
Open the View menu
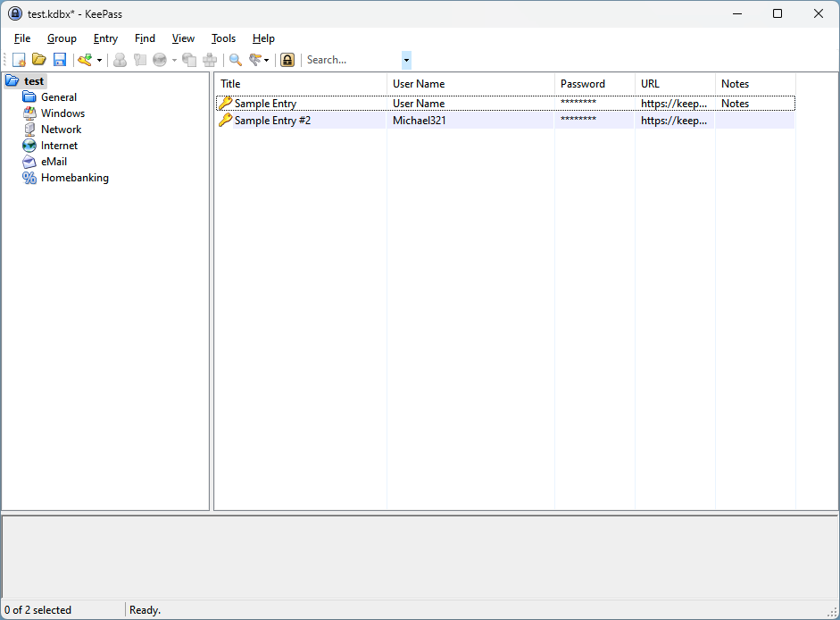coord(183,38)
